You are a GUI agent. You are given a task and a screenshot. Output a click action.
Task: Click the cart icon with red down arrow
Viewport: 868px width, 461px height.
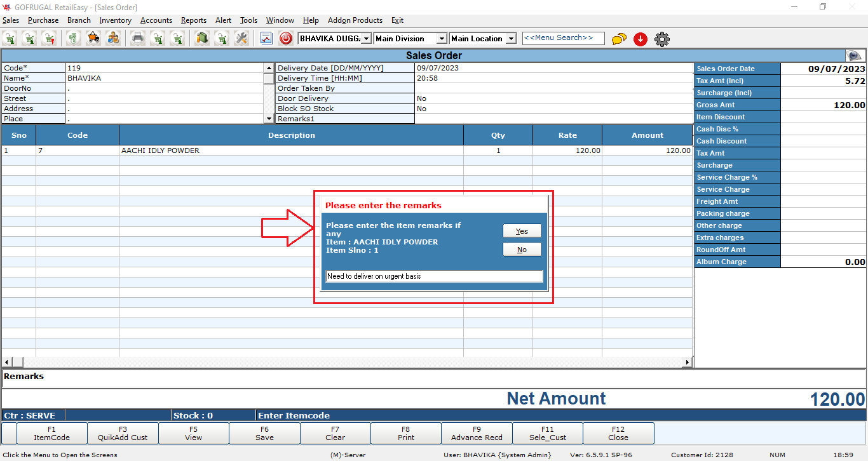point(49,39)
